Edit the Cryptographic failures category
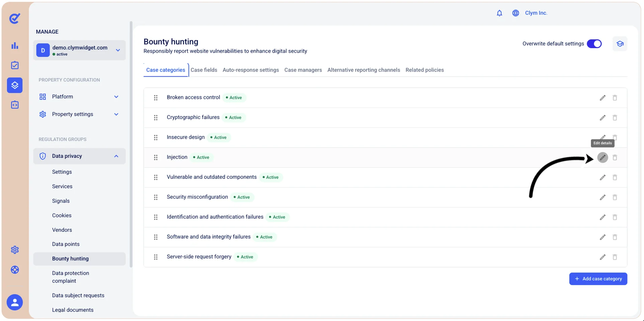Screen dimensions: 644x321 [x=602, y=118]
